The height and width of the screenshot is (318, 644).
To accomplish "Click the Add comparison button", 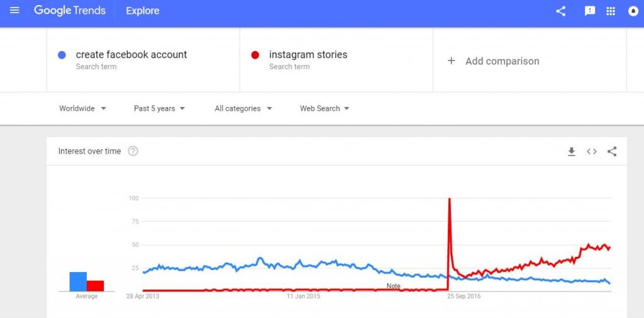I will [x=493, y=61].
